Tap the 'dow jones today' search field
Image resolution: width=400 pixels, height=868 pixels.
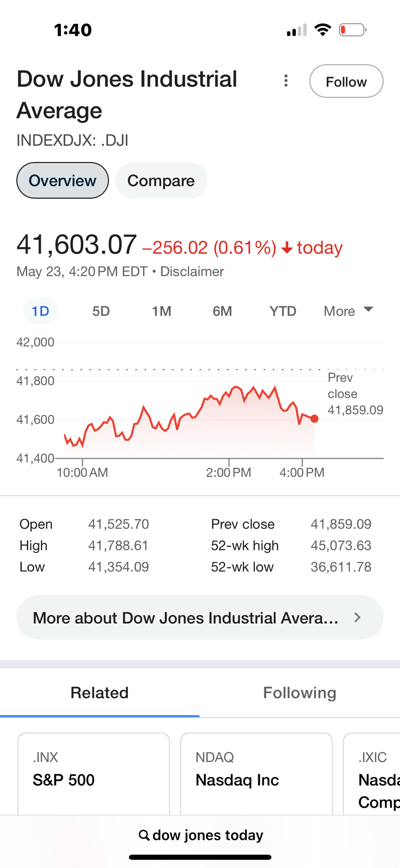coord(208,835)
